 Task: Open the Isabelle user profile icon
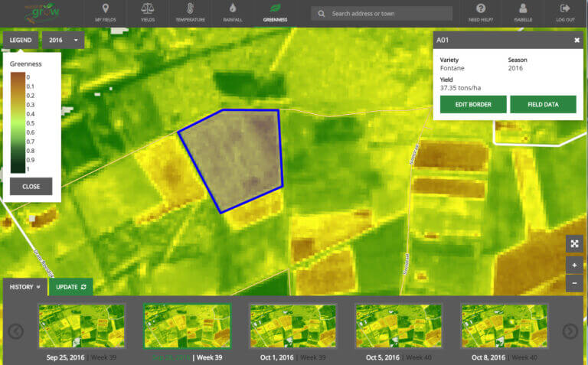click(524, 9)
